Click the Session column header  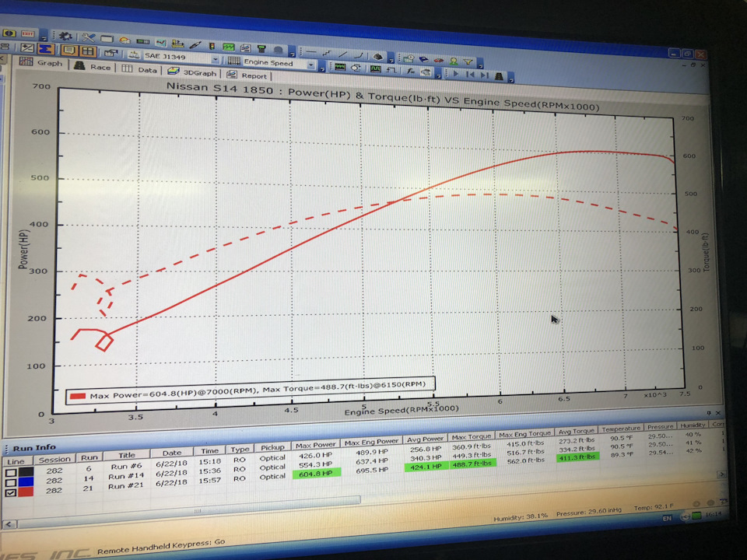54,460
